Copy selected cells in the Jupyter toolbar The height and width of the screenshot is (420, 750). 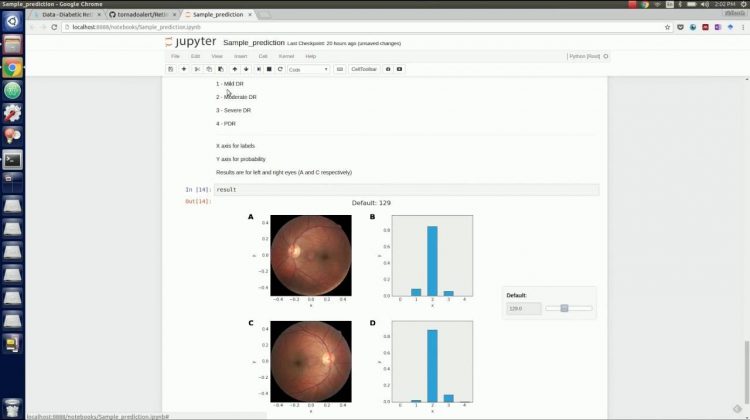(209, 69)
